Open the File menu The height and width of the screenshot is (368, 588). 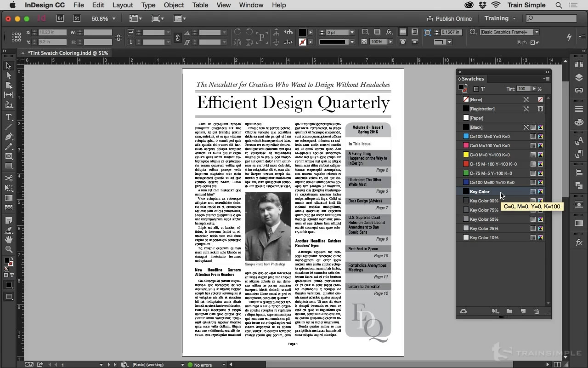pos(79,5)
